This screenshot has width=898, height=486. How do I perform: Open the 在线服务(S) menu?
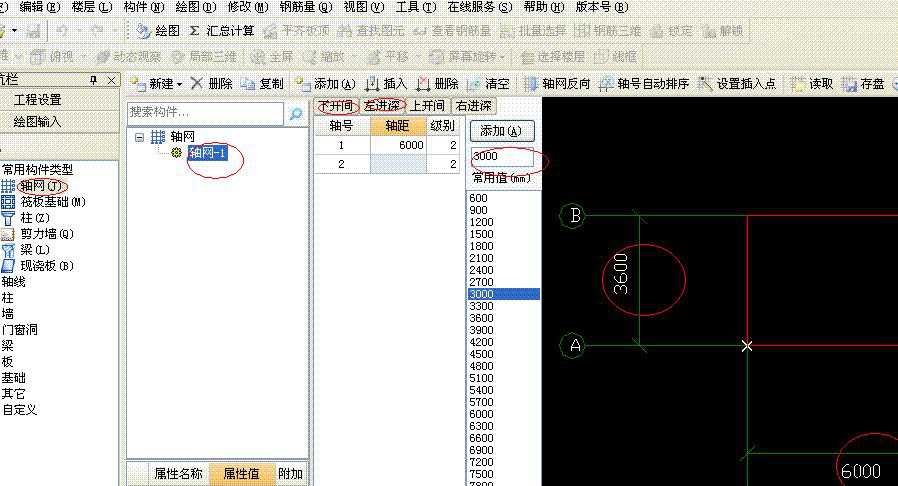point(480,7)
